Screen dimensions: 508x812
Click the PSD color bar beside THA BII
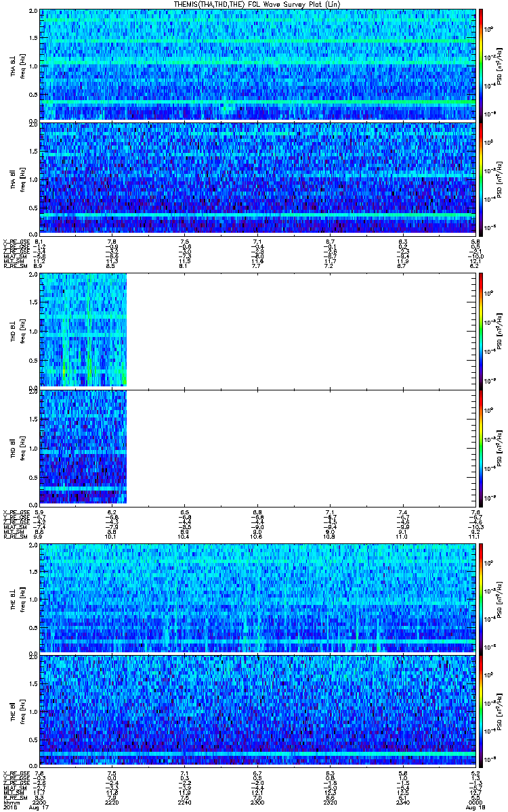480,178
